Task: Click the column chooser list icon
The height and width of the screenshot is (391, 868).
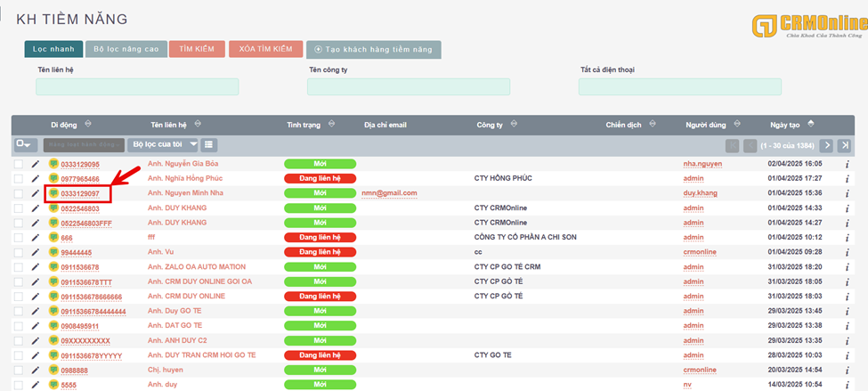Action: (208, 144)
